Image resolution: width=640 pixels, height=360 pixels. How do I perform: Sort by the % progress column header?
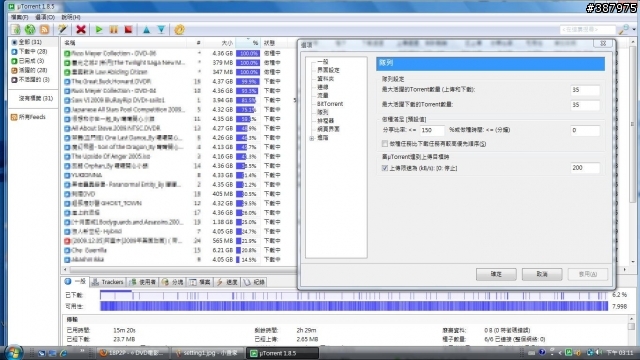pyautogui.click(x=248, y=43)
